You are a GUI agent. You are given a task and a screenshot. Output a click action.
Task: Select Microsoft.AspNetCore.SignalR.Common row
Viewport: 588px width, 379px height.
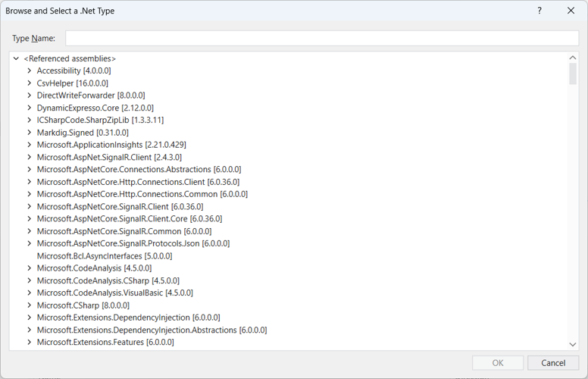[124, 231]
